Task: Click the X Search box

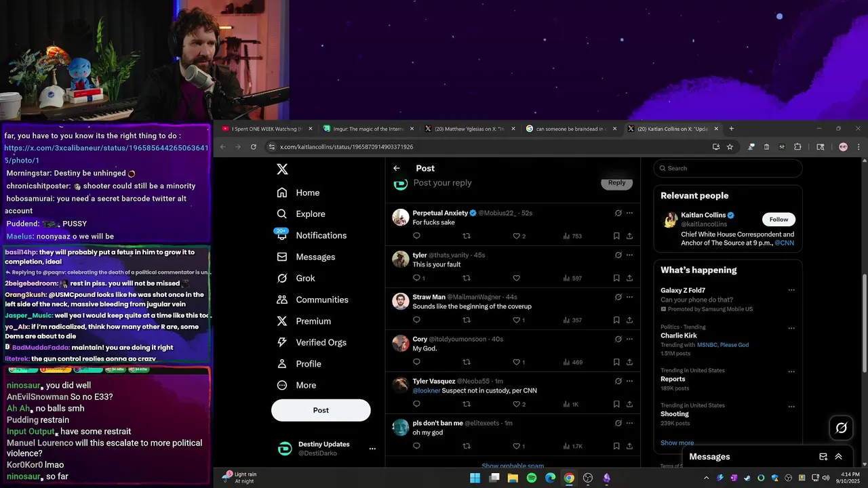Action: coord(728,168)
